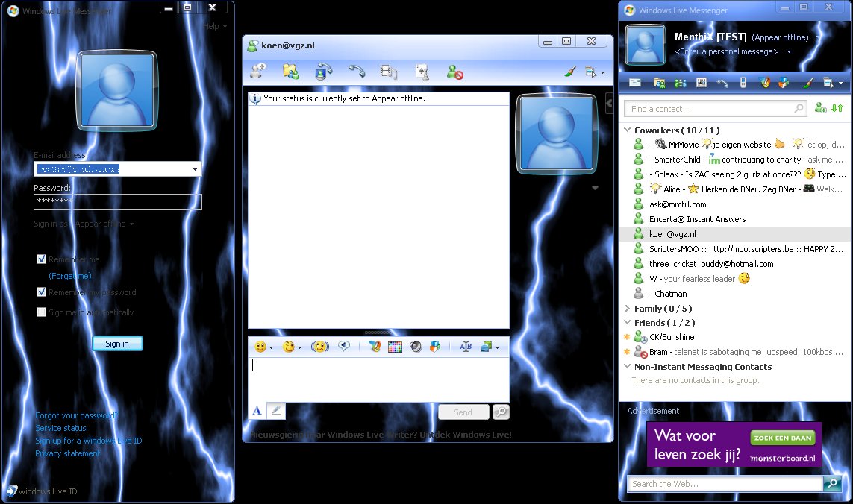853x504 pixels.
Task: Add a contact with the green plus icon
Action: (820, 108)
